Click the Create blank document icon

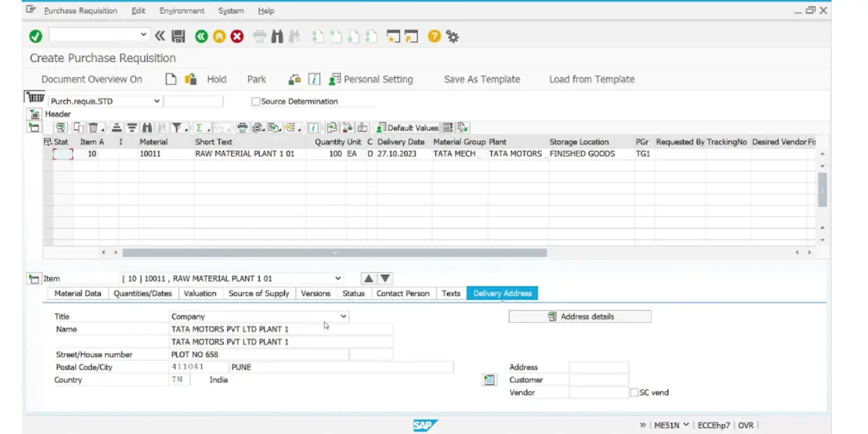[171, 79]
